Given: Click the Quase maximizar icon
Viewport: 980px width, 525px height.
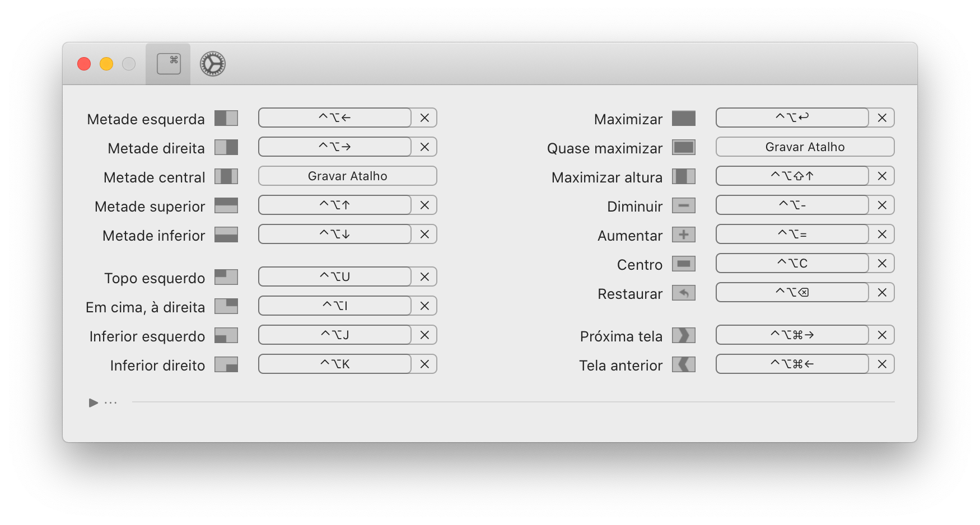Looking at the screenshot, I should click(x=684, y=147).
